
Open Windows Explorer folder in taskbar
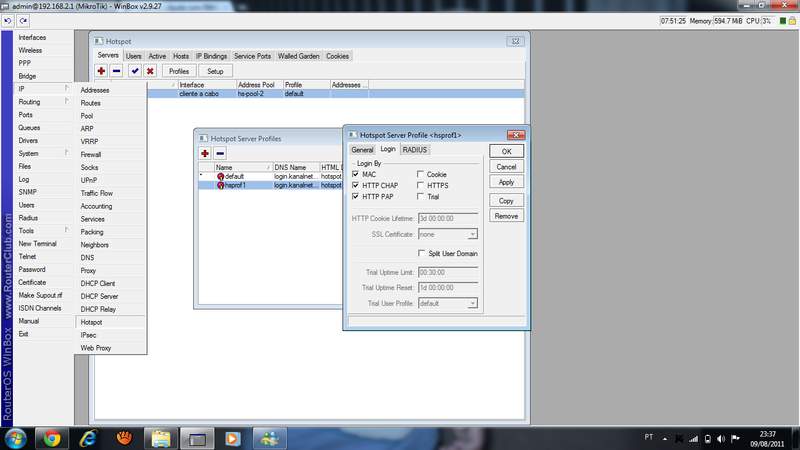click(x=161, y=438)
